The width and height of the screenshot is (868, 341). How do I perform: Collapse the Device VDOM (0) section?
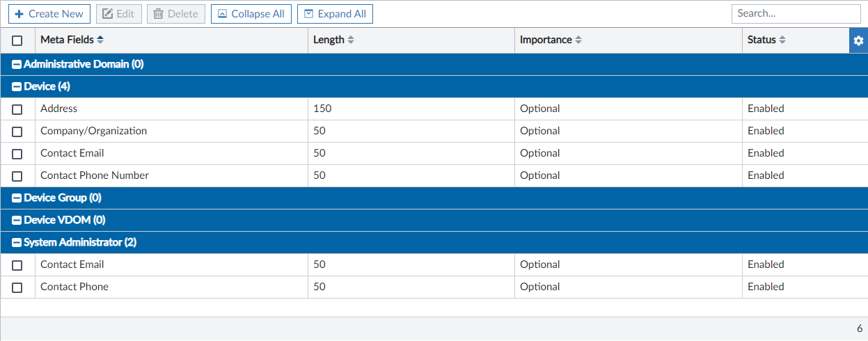click(x=17, y=221)
